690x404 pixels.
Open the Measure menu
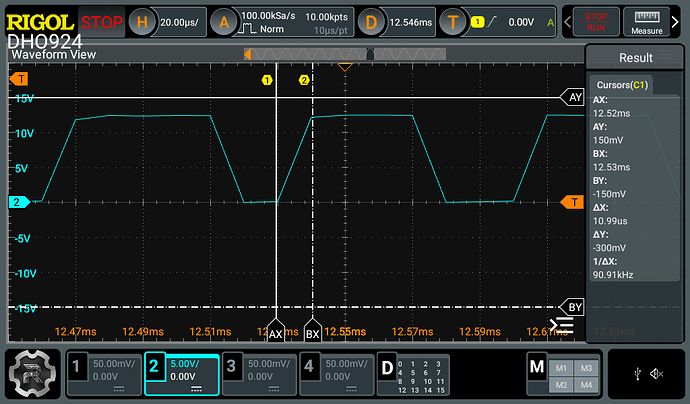coord(647,21)
